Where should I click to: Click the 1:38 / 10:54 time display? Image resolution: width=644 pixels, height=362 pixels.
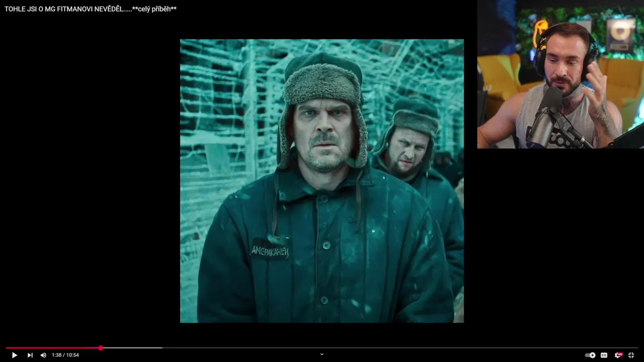click(65, 355)
